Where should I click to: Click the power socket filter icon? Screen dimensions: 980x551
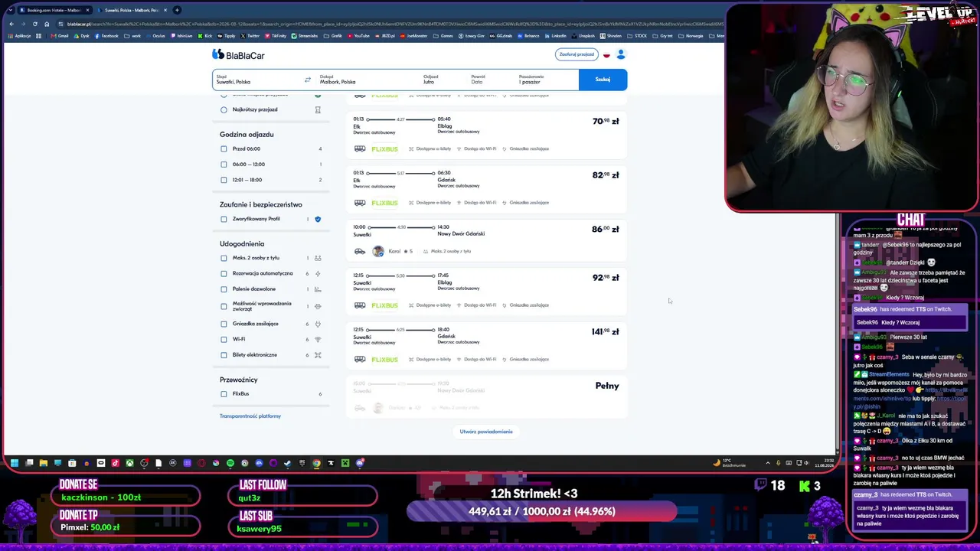(318, 324)
